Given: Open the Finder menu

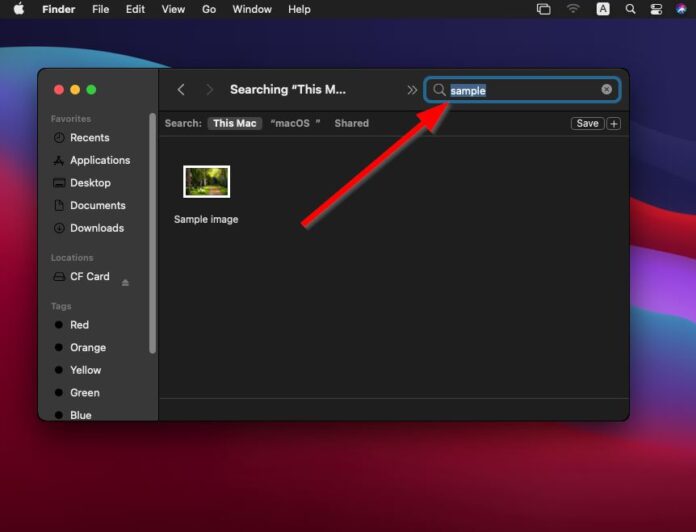Looking at the screenshot, I should [59, 9].
